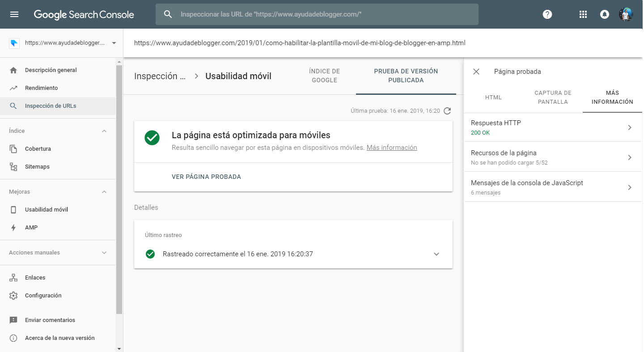
Task: Click the Google Search Console logo
Action: (84, 14)
